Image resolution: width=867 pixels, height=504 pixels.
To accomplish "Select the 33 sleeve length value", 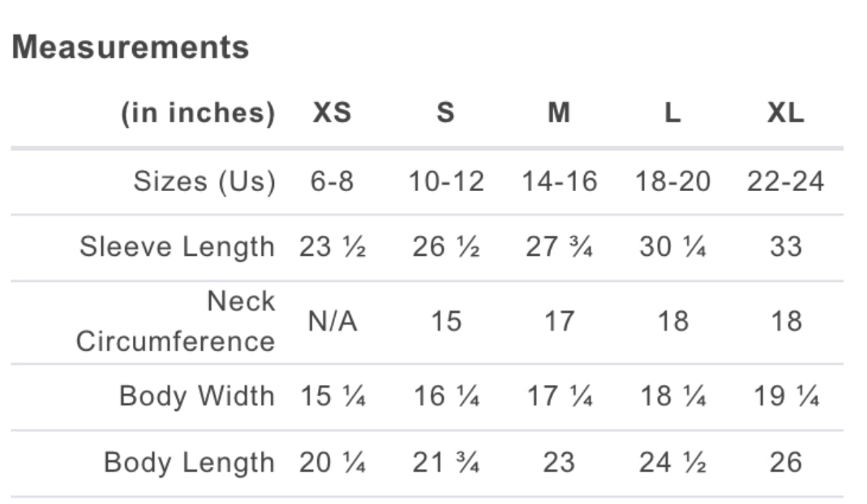I will pos(786,247).
